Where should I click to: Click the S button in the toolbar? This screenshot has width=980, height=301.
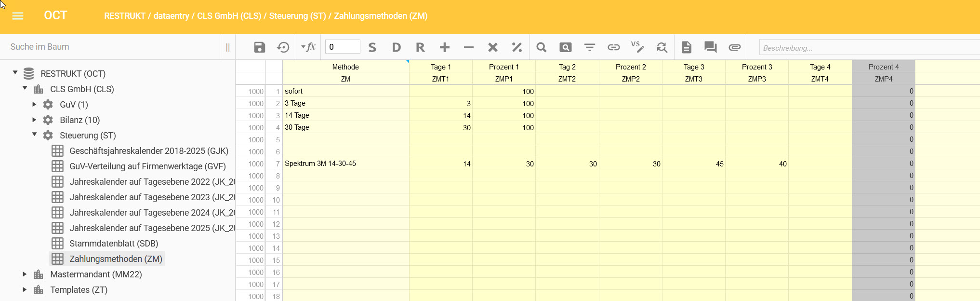(372, 47)
